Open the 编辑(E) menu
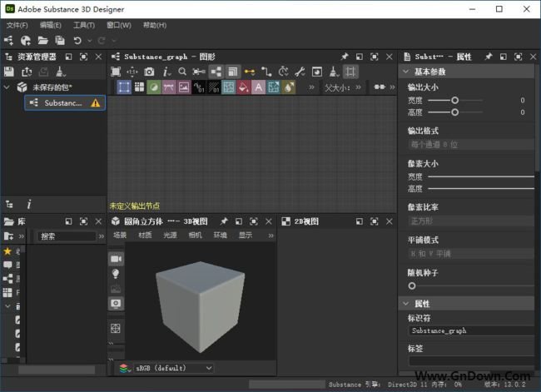 coord(51,25)
